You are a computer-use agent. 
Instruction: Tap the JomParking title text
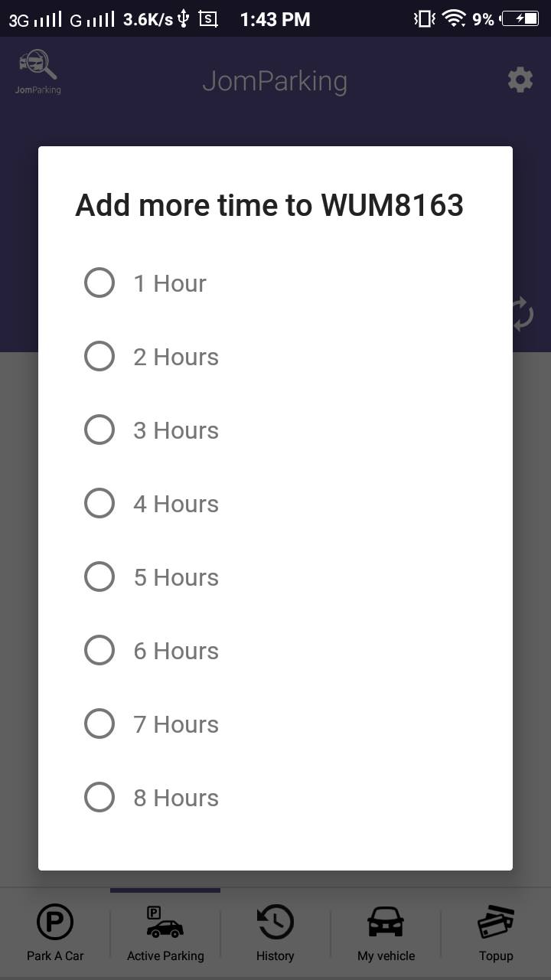(x=275, y=81)
